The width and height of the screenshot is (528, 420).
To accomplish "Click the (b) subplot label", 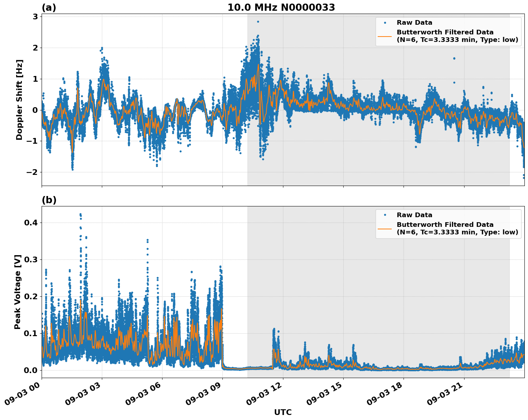I will pos(49,200).
